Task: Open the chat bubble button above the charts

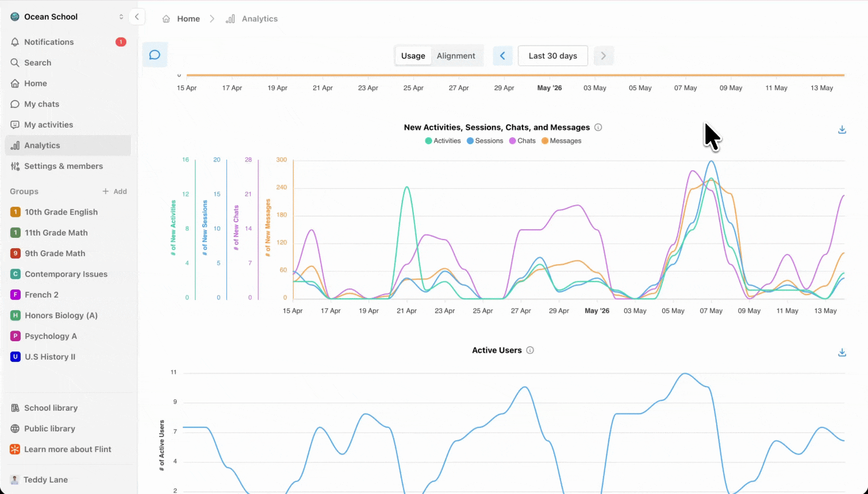Action: [155, 55]
